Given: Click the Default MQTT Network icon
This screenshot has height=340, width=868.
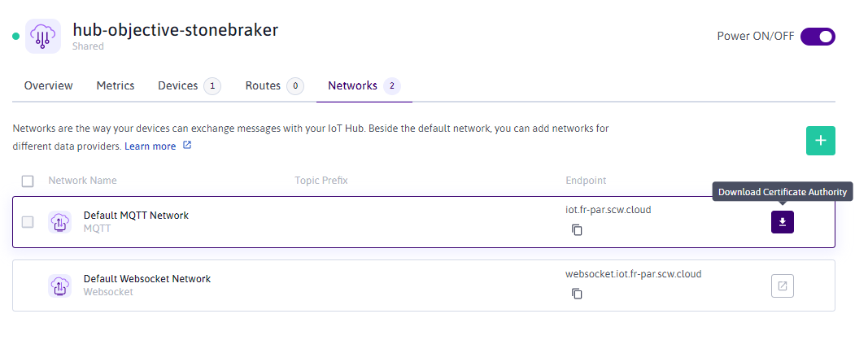Looking at the screenshot, I should 59,222.
